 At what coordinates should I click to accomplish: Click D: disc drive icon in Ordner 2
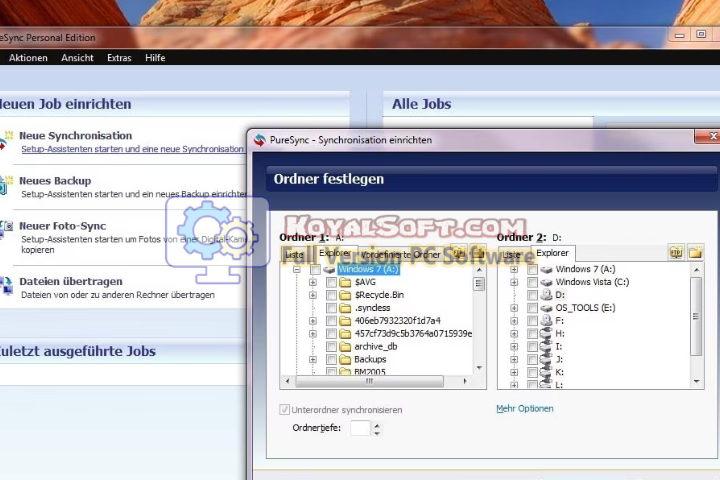tap(546, 294)
